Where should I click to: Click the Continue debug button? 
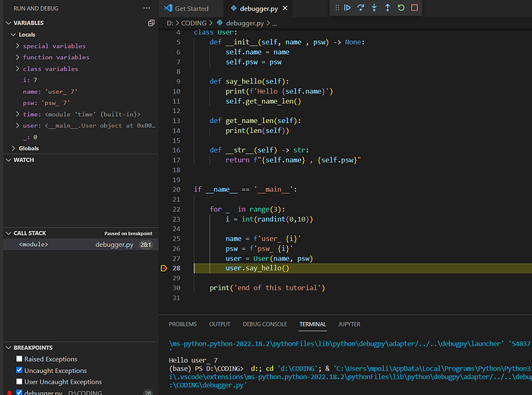[x=347, y=8]
